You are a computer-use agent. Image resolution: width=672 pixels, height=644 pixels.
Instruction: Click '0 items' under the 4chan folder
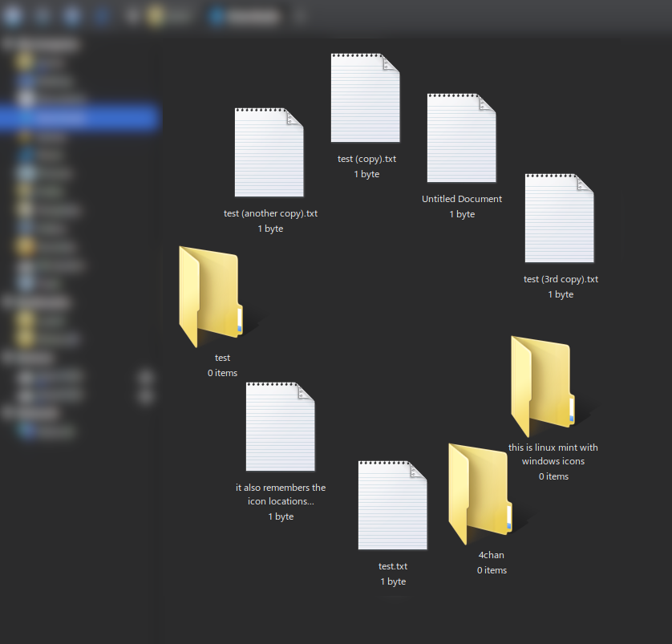click(x=492, y=570)
